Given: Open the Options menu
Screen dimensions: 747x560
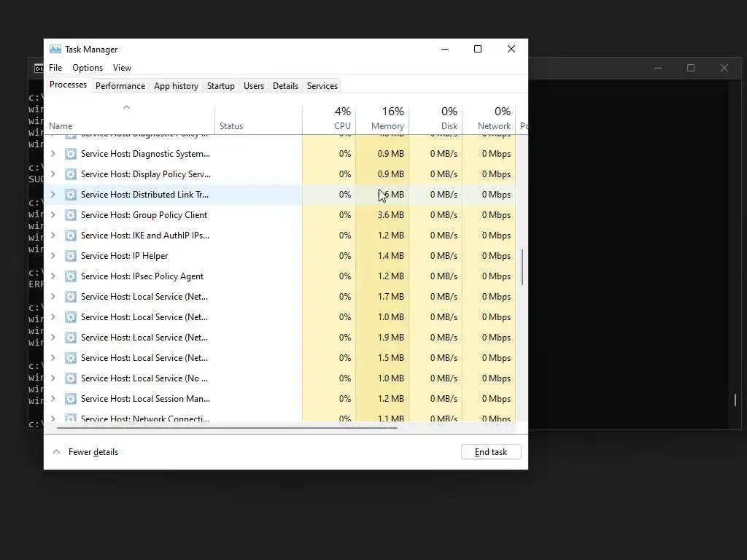Looking at the screenshot, I should (88, 68).
